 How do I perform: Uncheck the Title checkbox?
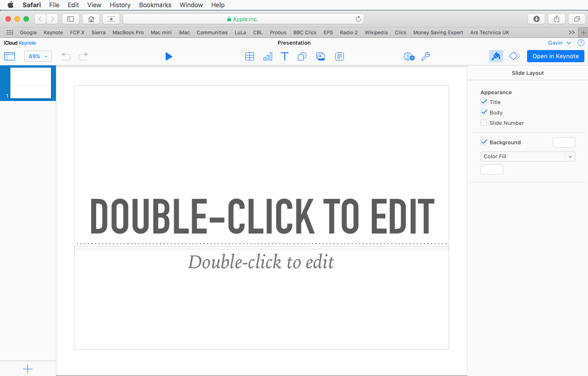tap(484, 102)
